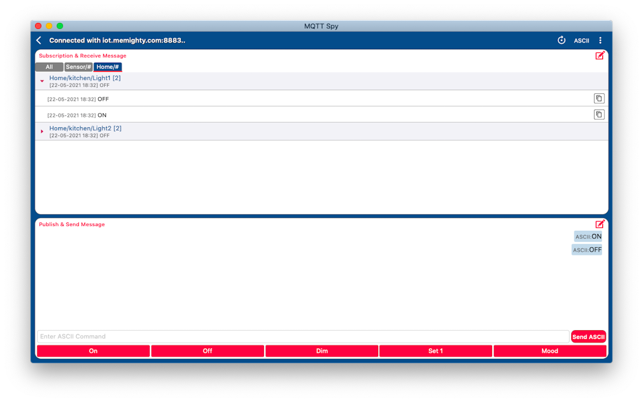Click the timer icon in header
The image size is (643, 402).
pyautogui.click(x=561, y=41)
